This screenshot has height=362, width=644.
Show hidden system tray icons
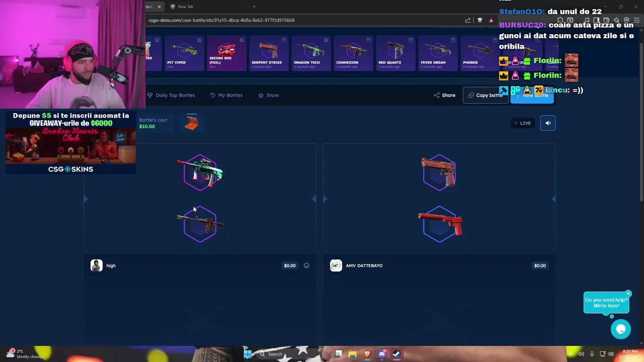pyautogui.click(x=570, y=354)
